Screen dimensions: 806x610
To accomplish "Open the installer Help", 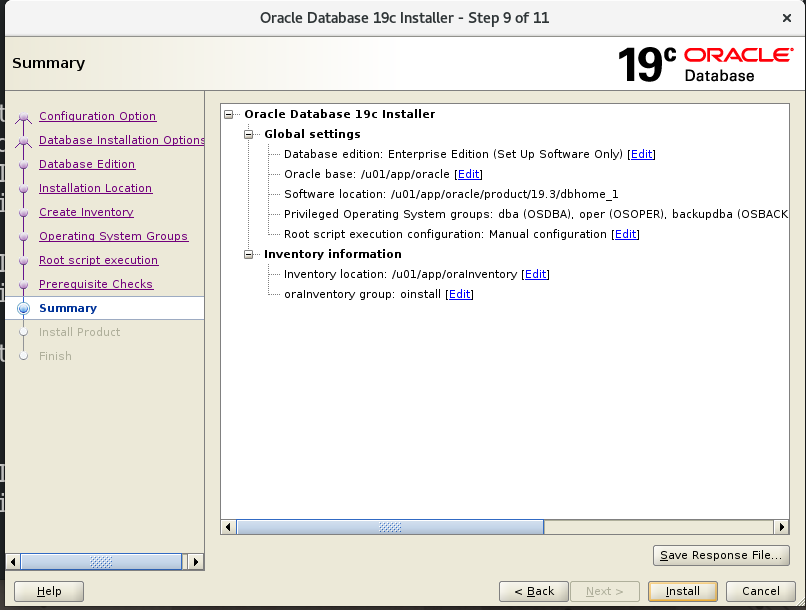I will 49,591.
